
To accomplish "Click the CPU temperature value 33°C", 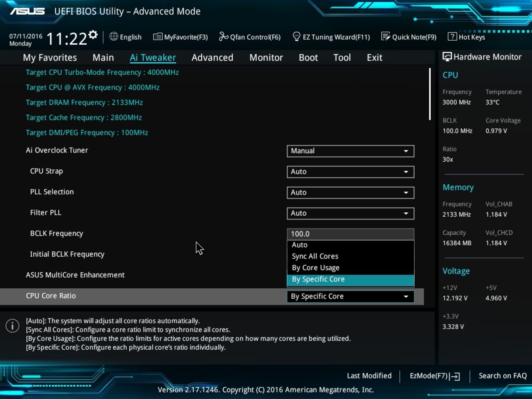I will pos(492,102).
